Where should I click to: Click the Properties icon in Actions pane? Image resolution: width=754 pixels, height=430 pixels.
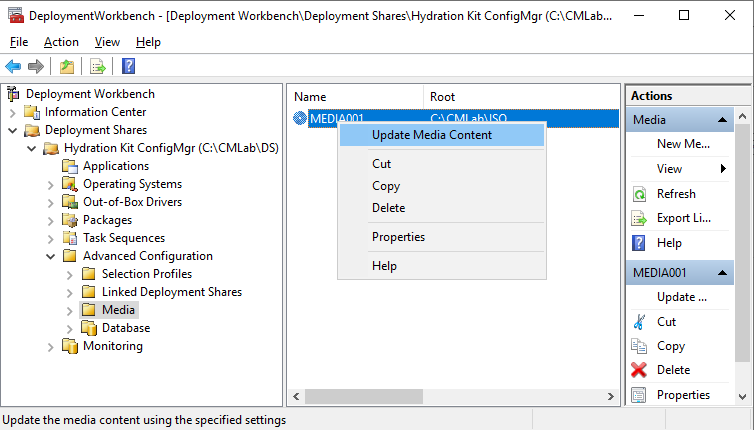click(x=639, y=395)
